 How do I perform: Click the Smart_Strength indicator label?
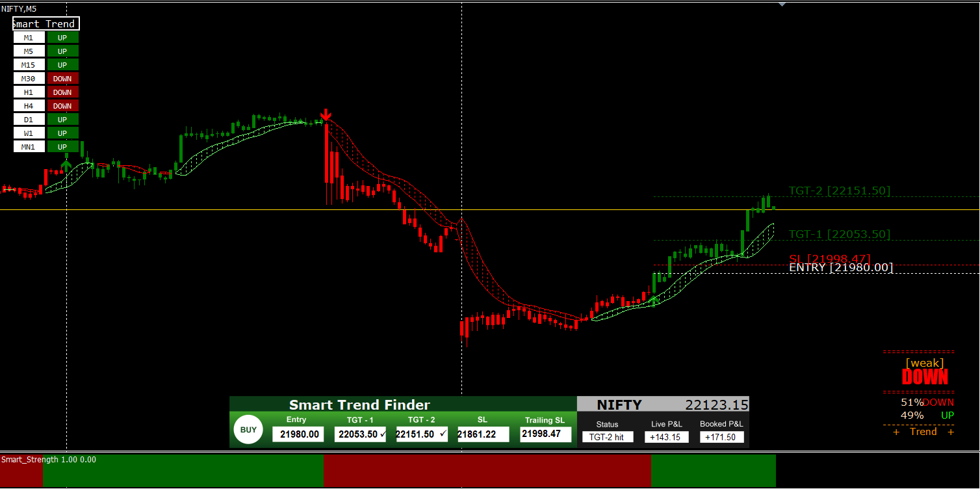coord(31,459)
